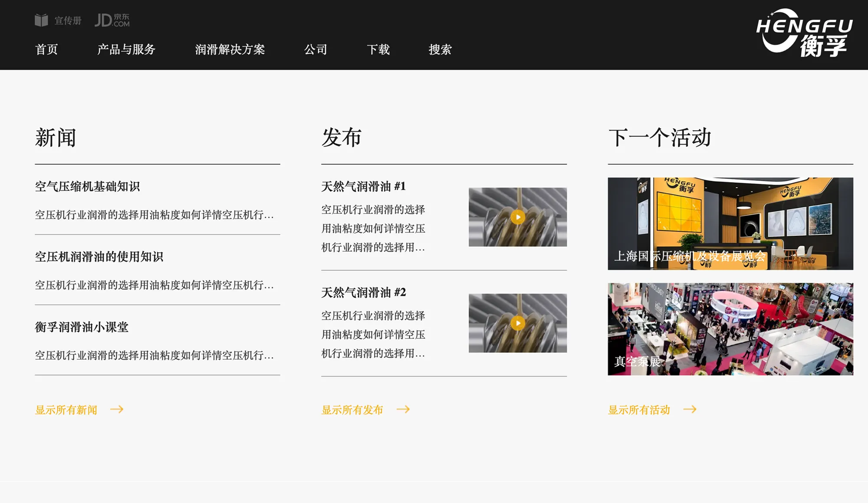This screenshot has width=868, height=503.
Task: Click the HENGFU 衡孚 logo
Action: coord(804,33)
